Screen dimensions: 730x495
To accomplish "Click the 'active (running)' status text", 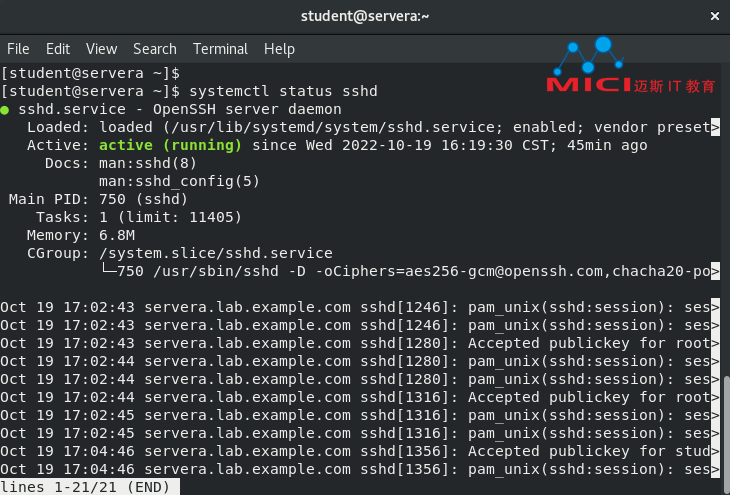I will click(x=170, y=145).
